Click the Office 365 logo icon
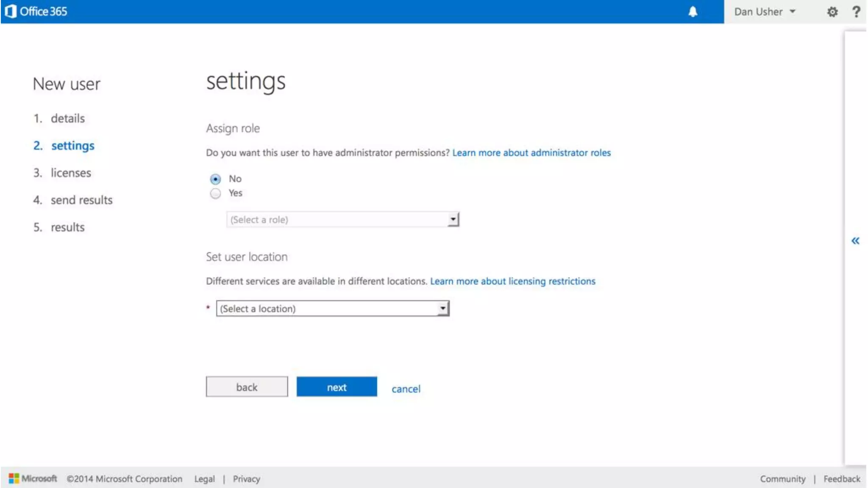This screenshot has width=868, height=488. (11, 11)
